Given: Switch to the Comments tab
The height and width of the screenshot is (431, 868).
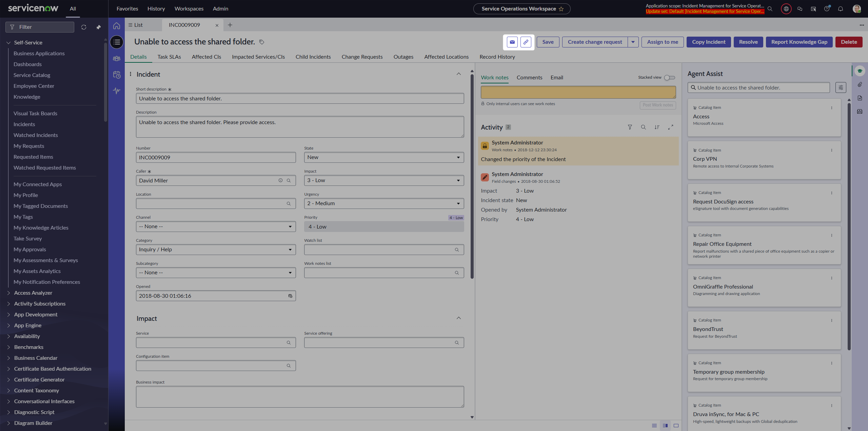Looking at the screenshot, I should click(529, 78).
